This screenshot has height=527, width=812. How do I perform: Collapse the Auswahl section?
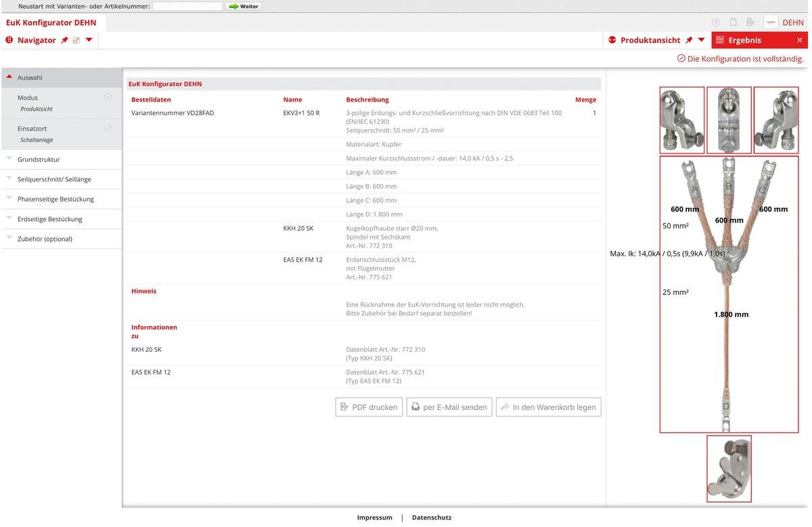[x=61, y=78]
